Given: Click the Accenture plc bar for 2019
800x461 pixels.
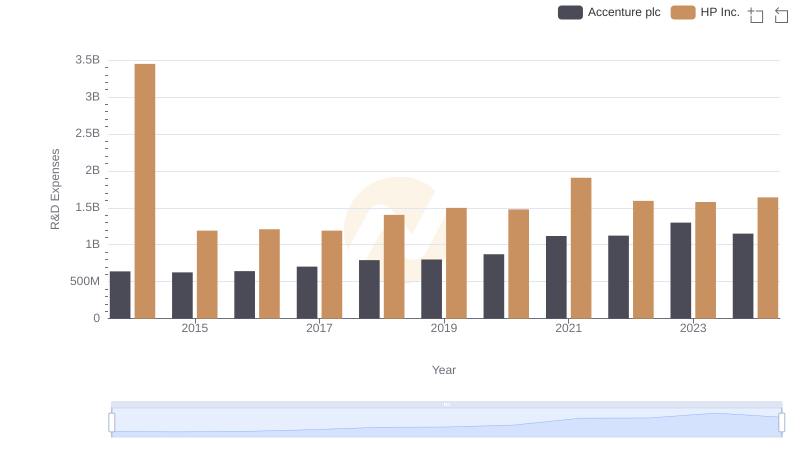Looking at the screenshot, I should (432, 289).
